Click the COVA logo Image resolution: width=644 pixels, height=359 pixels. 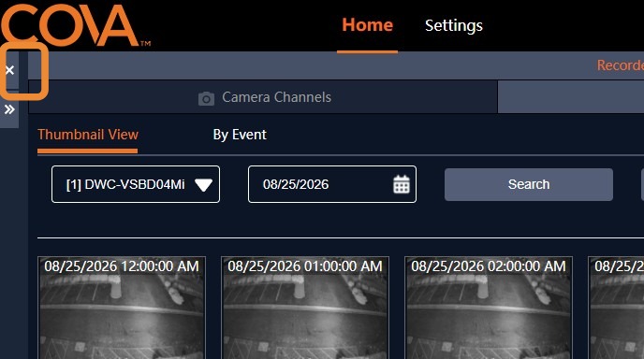tap(76, 25)
